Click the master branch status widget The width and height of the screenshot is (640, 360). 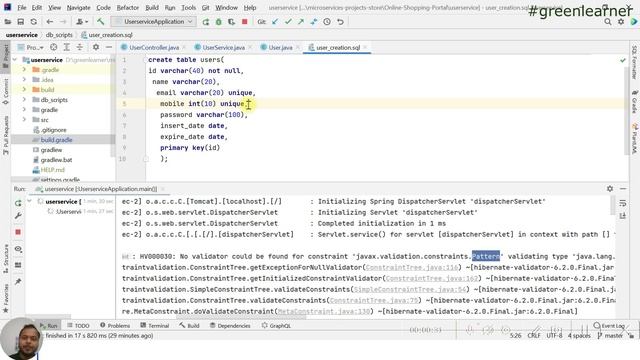click(611, 336)
